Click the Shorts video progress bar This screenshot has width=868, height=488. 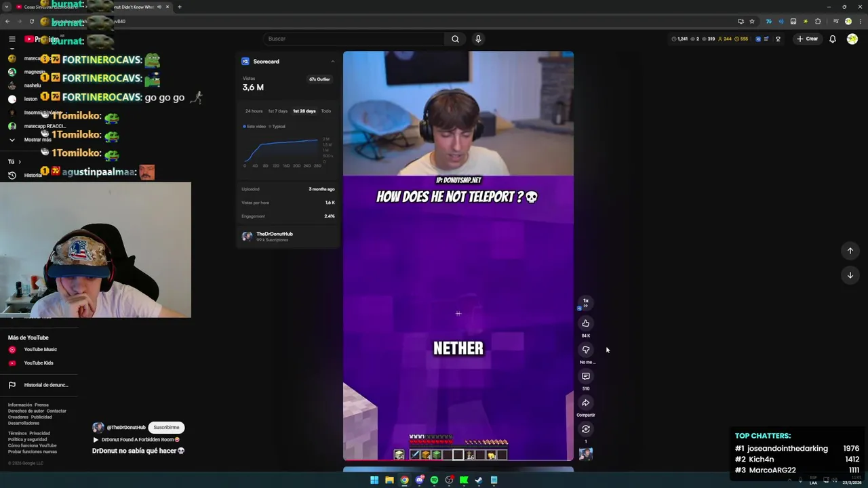pos(458,461)
